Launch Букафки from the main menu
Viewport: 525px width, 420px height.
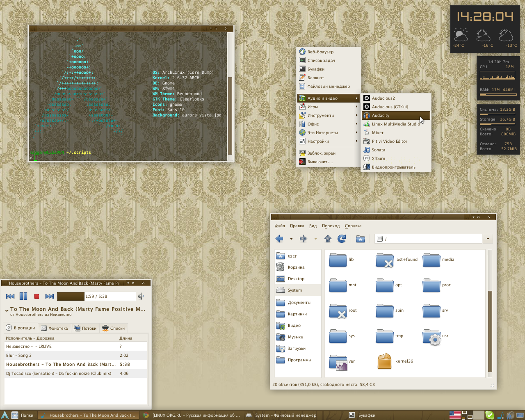pyautogui.click(x=329, y=69)
